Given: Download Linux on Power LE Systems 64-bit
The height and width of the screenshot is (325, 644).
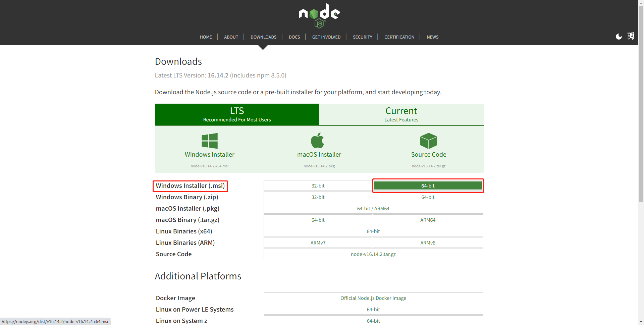Looking at the screenshot, I should pyautogui.click(x=373, y=310).
